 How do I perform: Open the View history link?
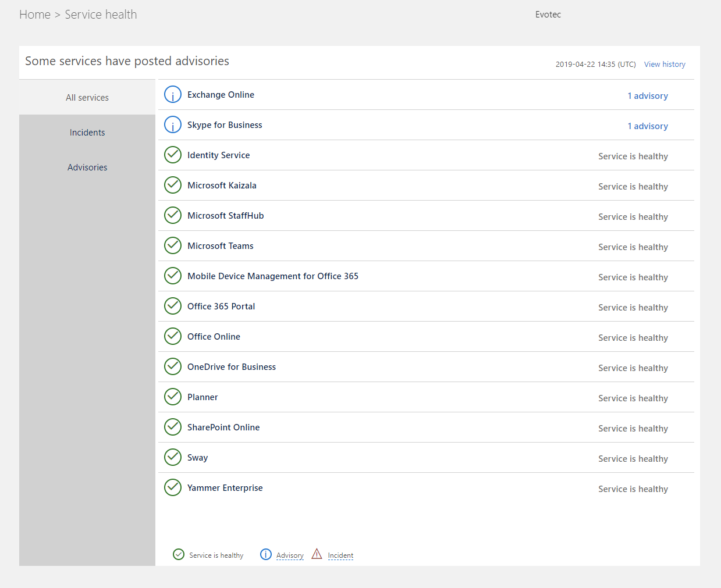(x=665, y=64)
